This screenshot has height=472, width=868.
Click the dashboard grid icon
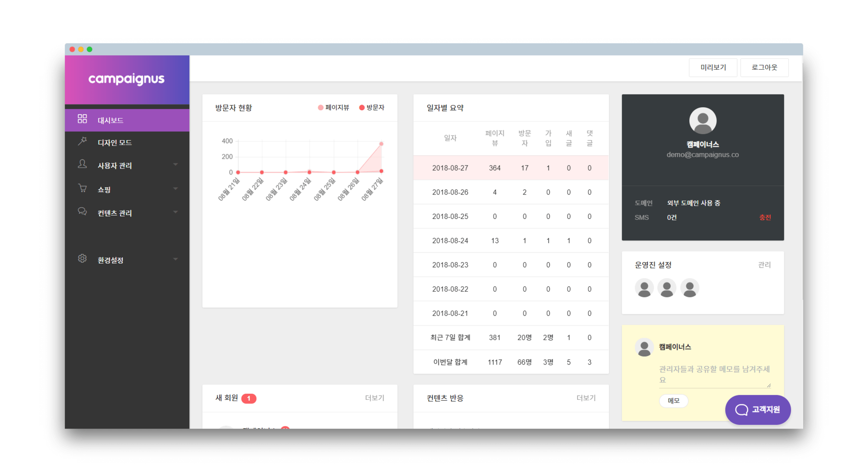tap(82, 119)
